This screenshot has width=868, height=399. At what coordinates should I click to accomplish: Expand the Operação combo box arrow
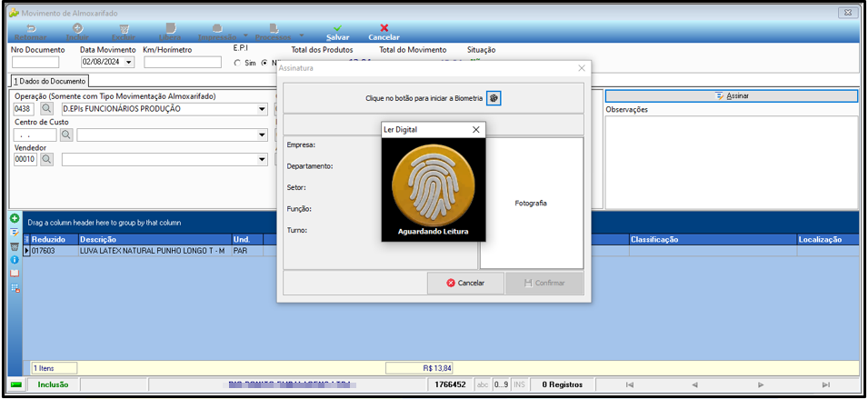coord(263,109)
